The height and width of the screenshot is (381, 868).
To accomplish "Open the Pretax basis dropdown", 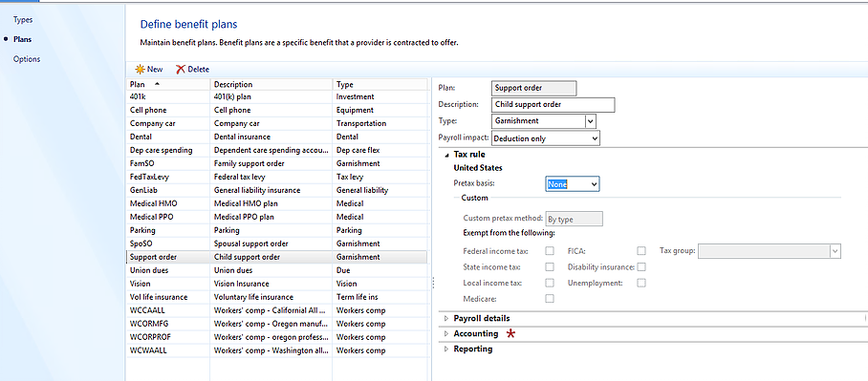I will (594, 184).
